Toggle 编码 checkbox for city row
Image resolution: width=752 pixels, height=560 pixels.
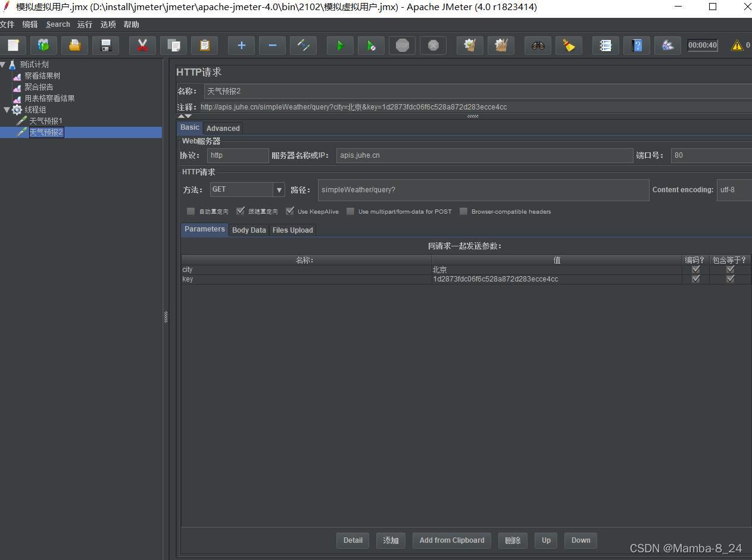[695, 270]
